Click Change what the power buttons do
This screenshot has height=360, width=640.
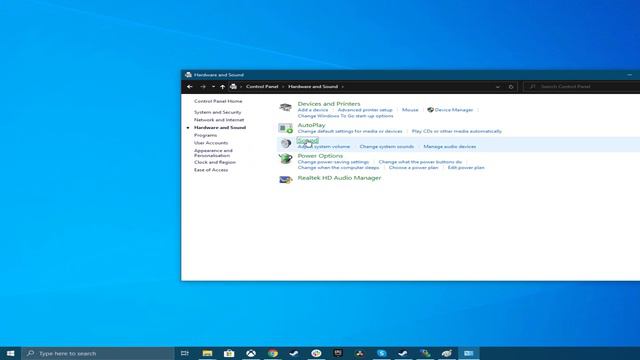[420, 162]
